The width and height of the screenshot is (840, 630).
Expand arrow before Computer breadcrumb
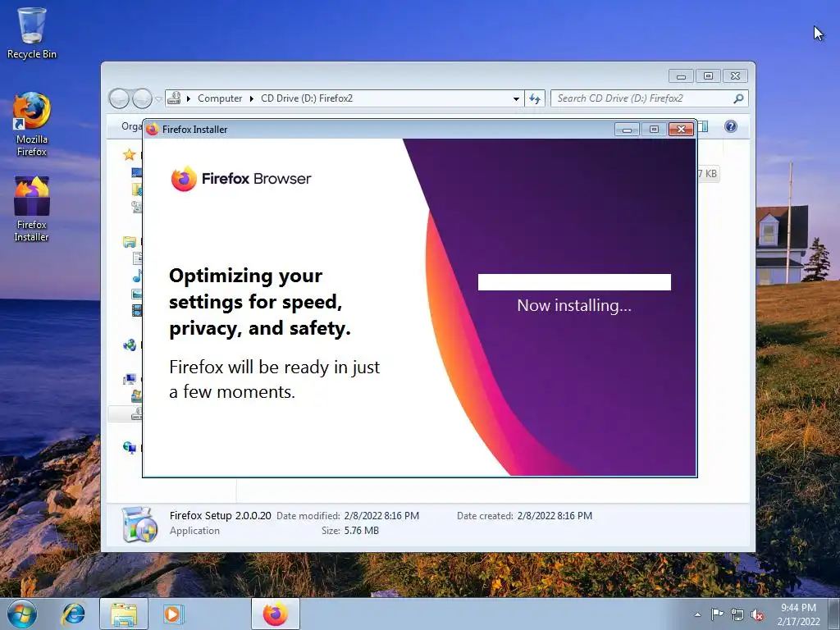point(189,98)
